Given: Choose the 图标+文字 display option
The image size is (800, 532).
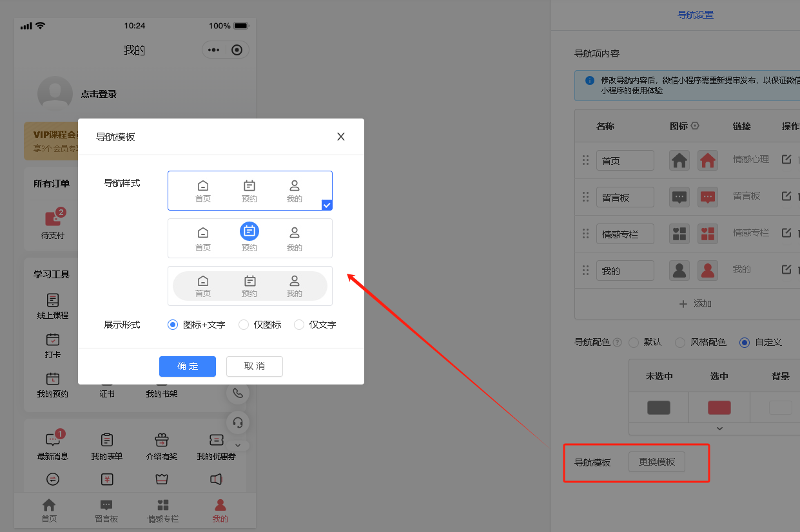Looking at the screenshot, I should tap(197, 325).
